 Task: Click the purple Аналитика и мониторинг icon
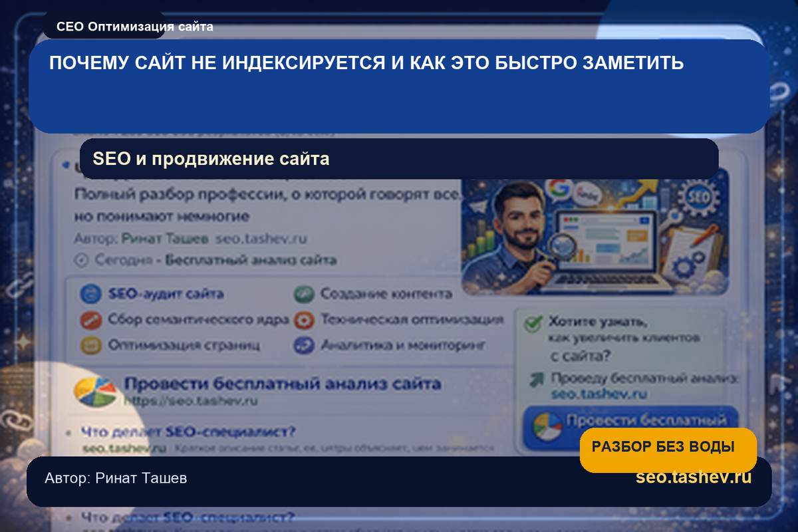304,345
